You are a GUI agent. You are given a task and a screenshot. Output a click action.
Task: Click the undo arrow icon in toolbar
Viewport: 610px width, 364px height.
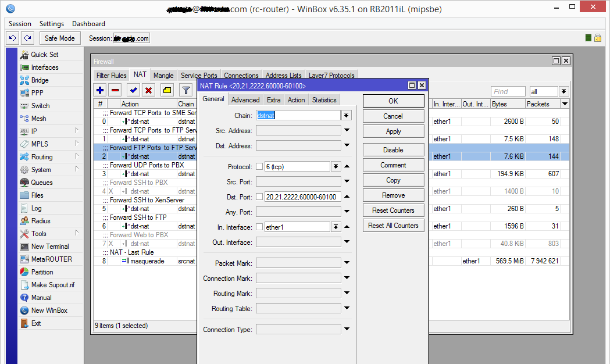12,38
